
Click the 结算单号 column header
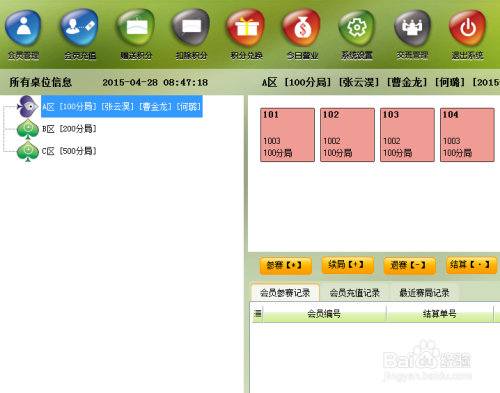pyautogui.click(x=440, y=314)
